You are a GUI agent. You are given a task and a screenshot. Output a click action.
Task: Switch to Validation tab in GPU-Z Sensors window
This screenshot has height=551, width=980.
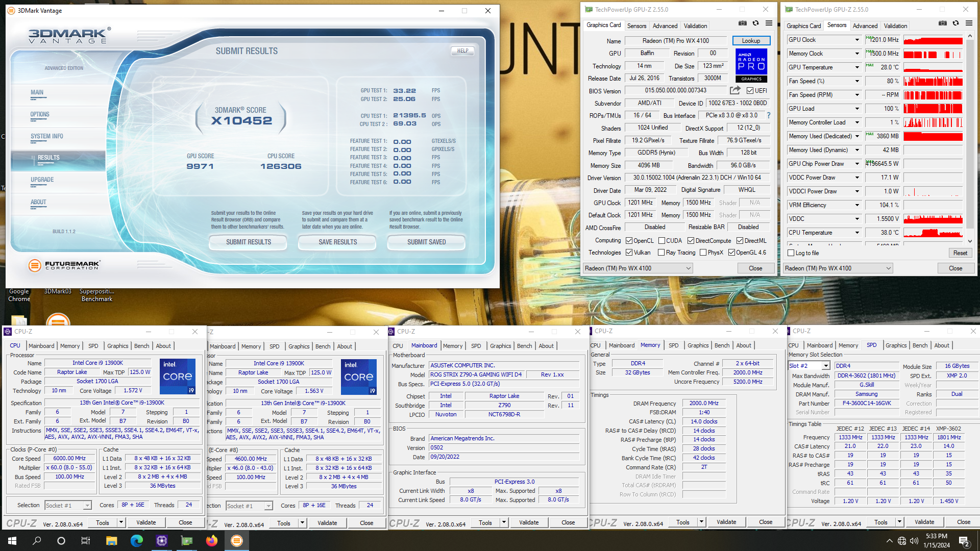point(895,26)
